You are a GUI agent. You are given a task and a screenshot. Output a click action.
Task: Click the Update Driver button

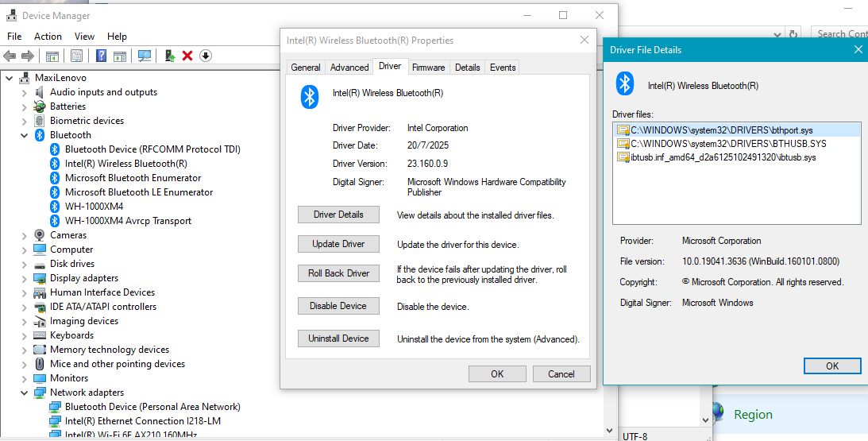coord(338,244)
